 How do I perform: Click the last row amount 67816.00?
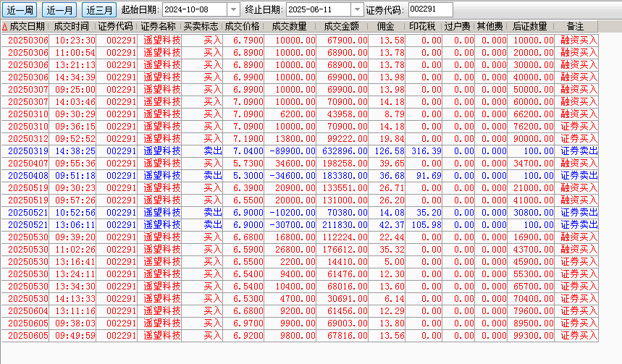click(x=348, y=336)
